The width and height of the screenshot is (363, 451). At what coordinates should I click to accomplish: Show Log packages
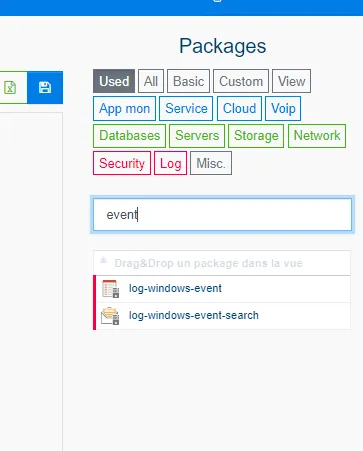pos(171,163)
